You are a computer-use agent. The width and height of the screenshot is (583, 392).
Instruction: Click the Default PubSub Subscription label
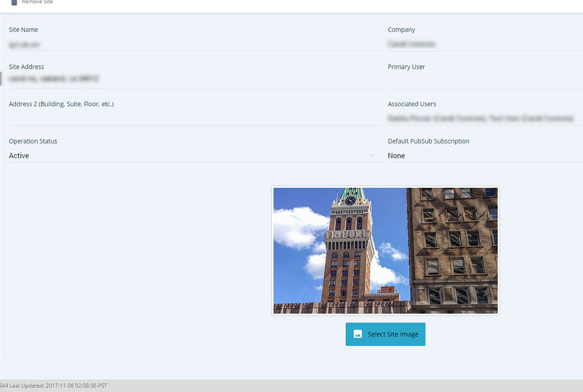[428, 141]
